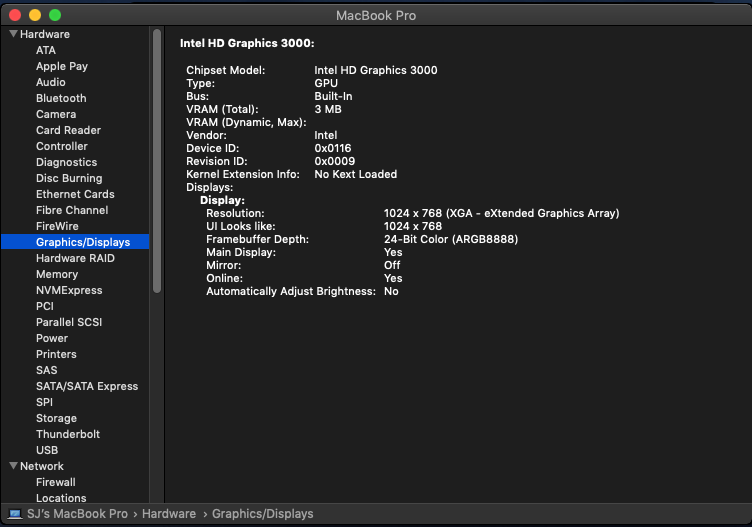This screenshot has height=527, width=752.
Task: Open Disc Burning information
Action: [x=69, y=178]
